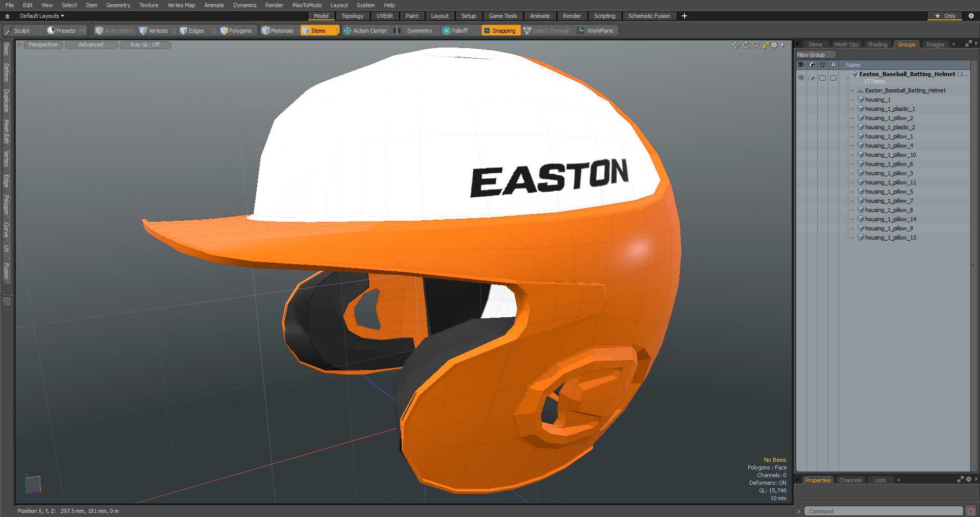The width and height of the screenshot is (980, 517).
Task: Sort by the Name column header
Action: tap(853, 65)
